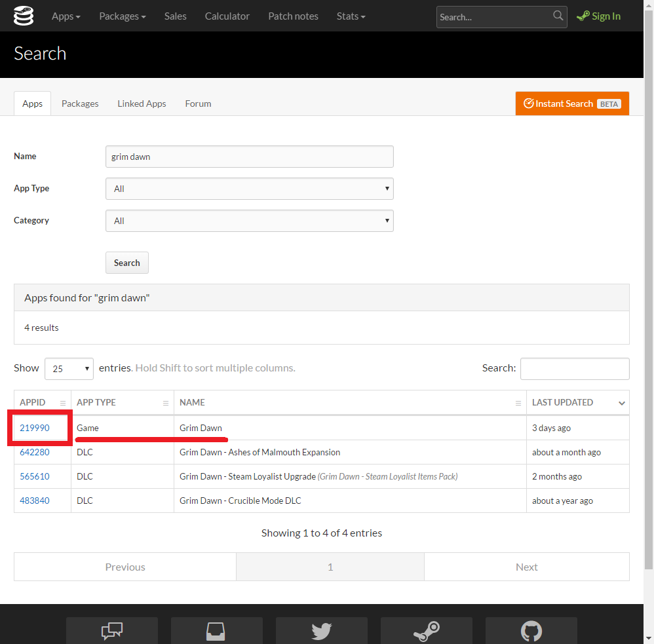
Task: Open the Stats menu in the navbar
Action: tap(351, 16)
